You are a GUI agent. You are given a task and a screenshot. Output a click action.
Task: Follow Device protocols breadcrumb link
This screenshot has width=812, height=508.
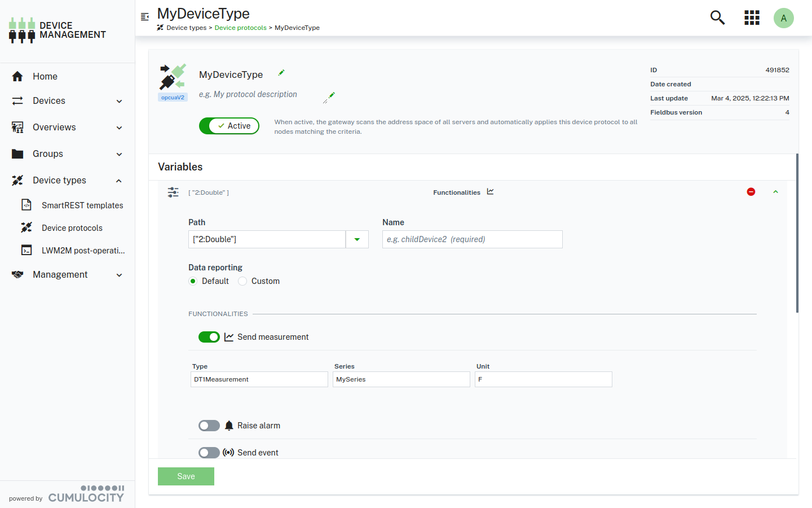coord(240,28)
